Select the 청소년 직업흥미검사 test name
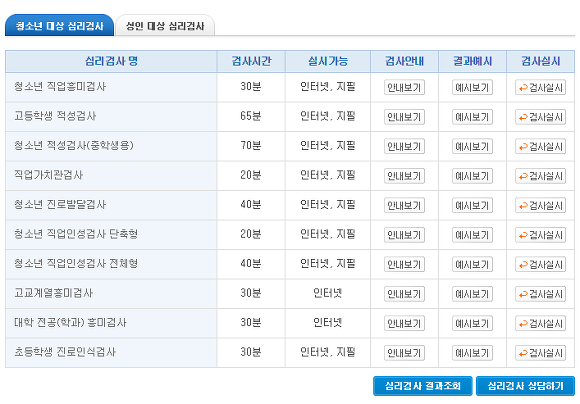 point(60,87)
